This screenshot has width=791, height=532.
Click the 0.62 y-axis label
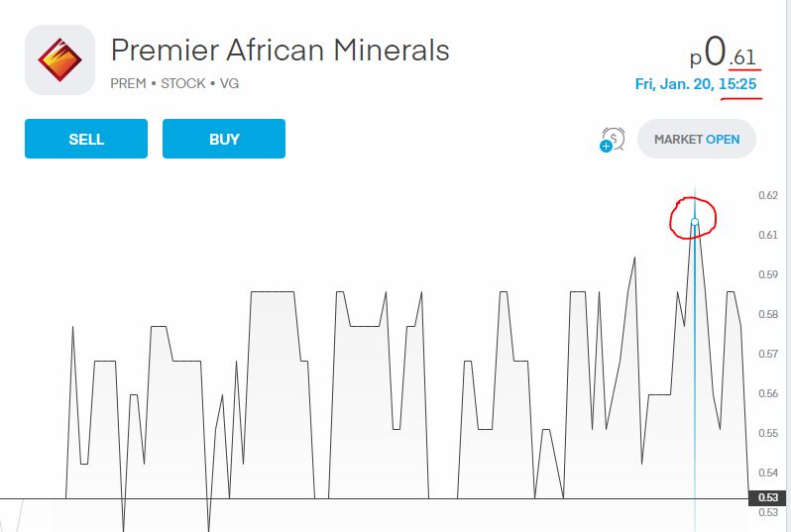[x=768, y=195]
